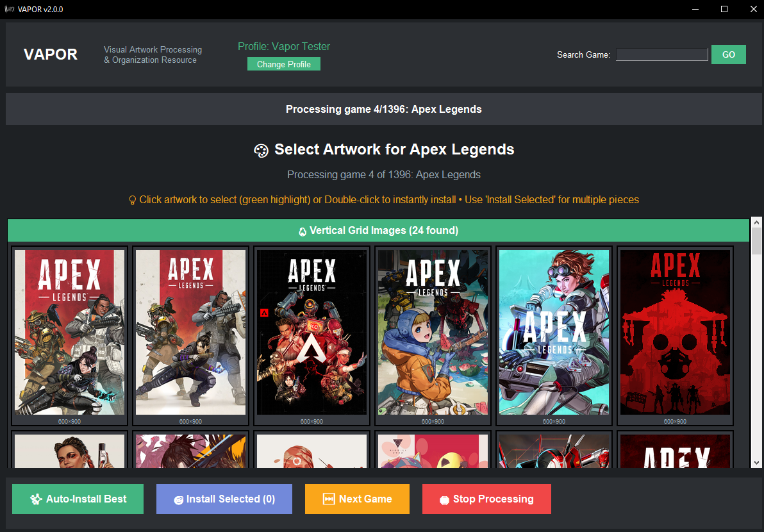Choose the anime girl in orange jacket artwork
764x532 pixels.
tap(433, 332)
